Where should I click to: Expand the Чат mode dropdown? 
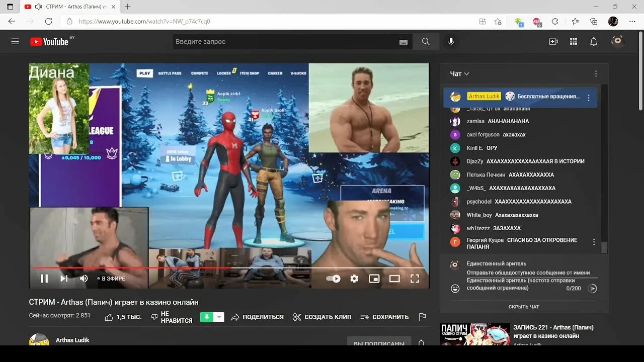(460, 74)
